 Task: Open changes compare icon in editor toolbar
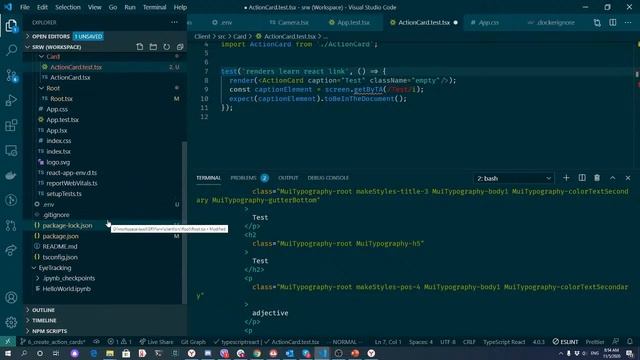pos(597,23)
